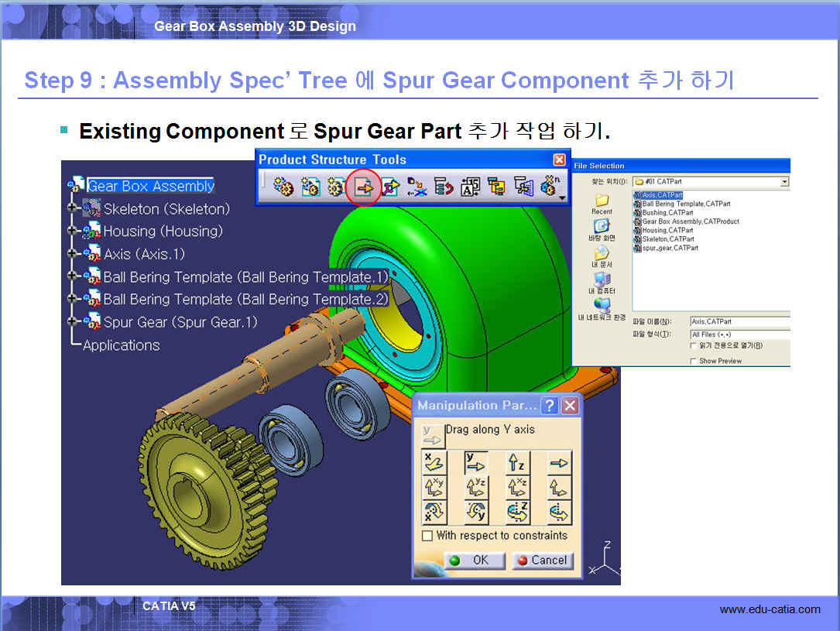Click the circled Existing Component icon
The width and height of the screenshot is (840, 631).
click(363, 187)
